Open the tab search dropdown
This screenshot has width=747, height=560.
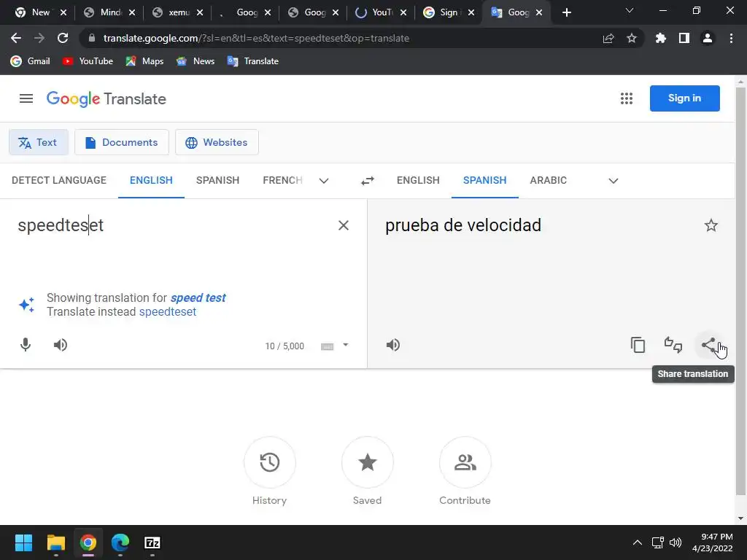pyautogui.click(x=630, y=10)
